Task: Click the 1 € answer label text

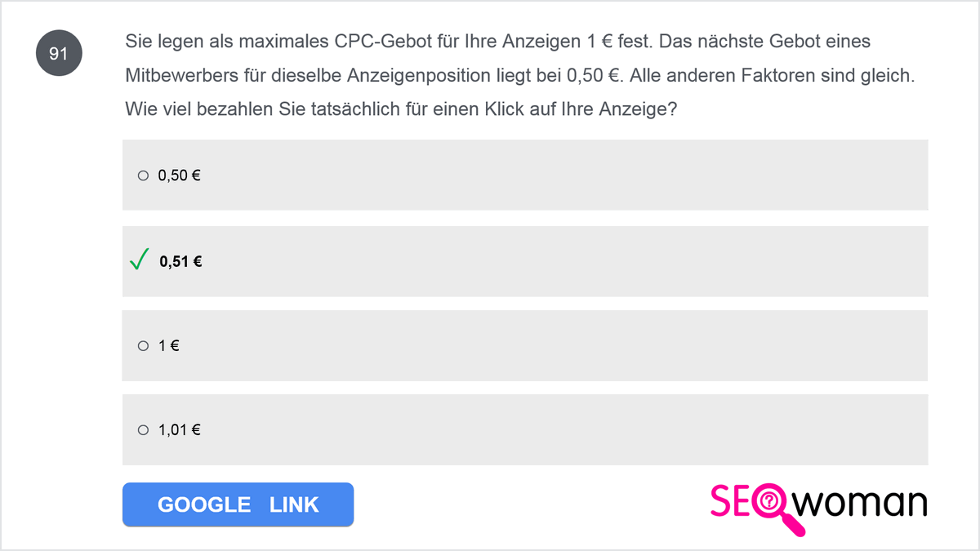Action: 169,346
